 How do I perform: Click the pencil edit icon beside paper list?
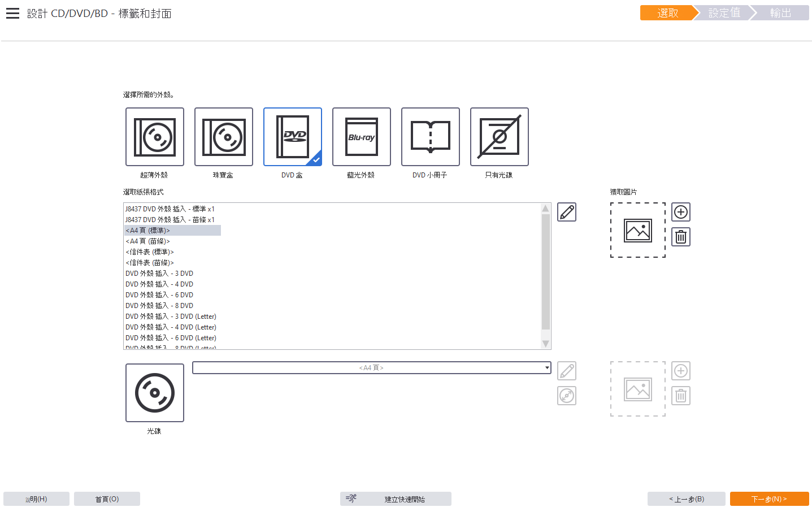tap(566, 212)
